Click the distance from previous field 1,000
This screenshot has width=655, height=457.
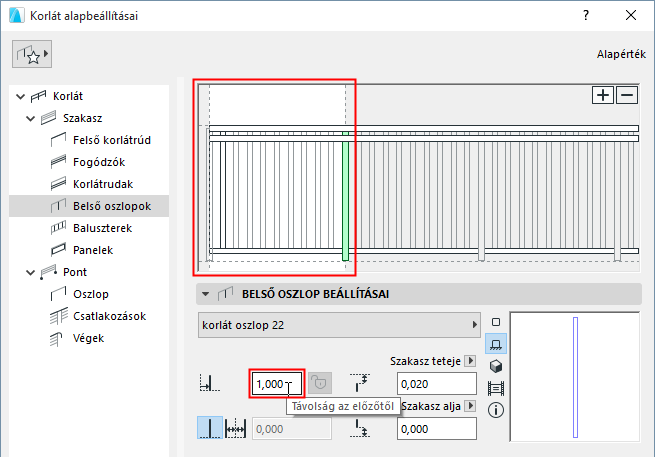pos(277,384)
